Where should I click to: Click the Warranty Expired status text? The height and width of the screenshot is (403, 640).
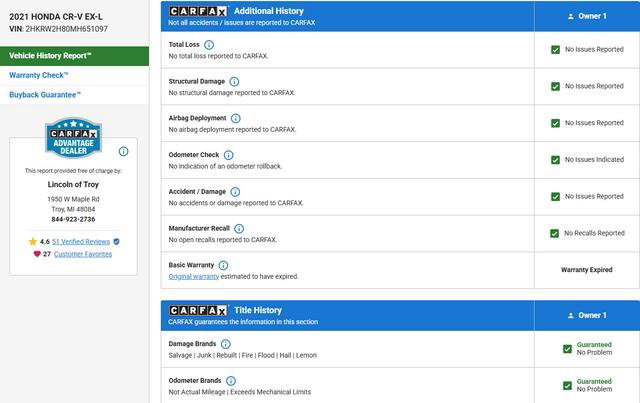pos(587,270)
